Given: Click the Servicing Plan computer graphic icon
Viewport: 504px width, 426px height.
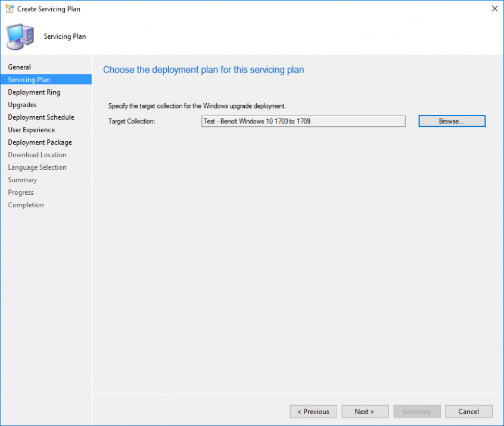Looking at the screenshot, I should [x=19, y=36].
